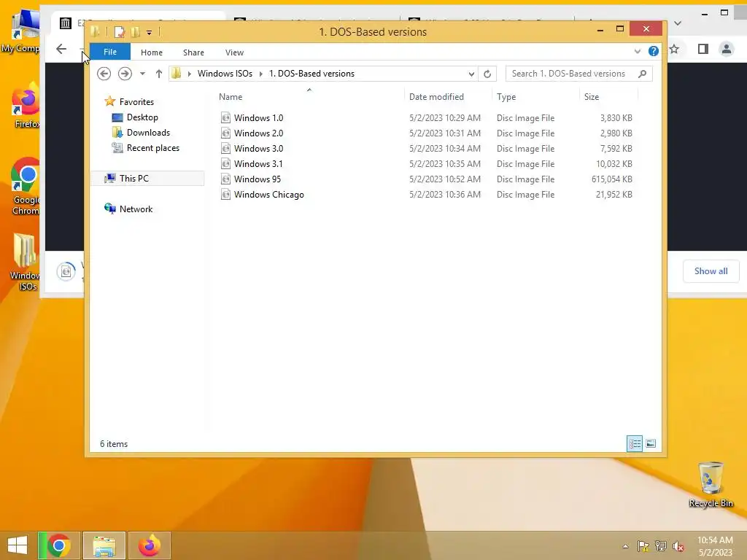Toggle the Chrome side panel icon

click(x=703, y=49)
